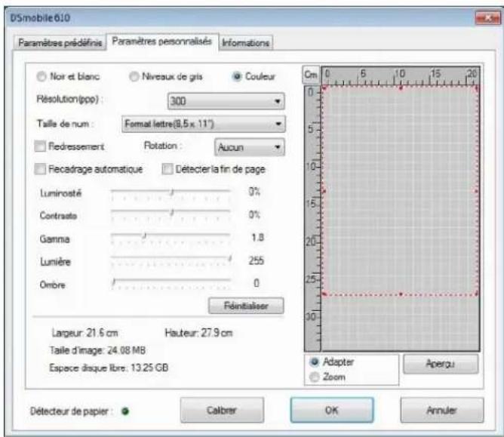This screenshot has height=437, width=504.
Task: Open the Rotation dropdown
Action: [250, 147]
